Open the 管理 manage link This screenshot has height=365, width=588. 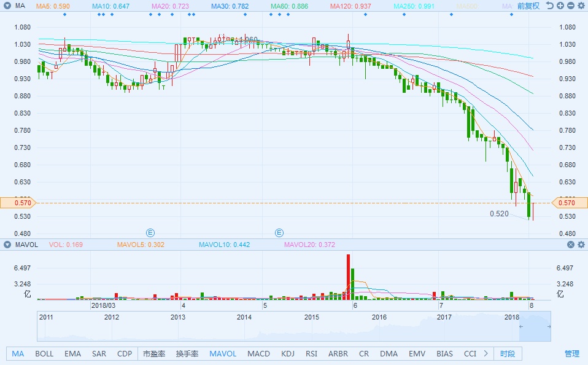pyautogui.click(x=572, y=354)
